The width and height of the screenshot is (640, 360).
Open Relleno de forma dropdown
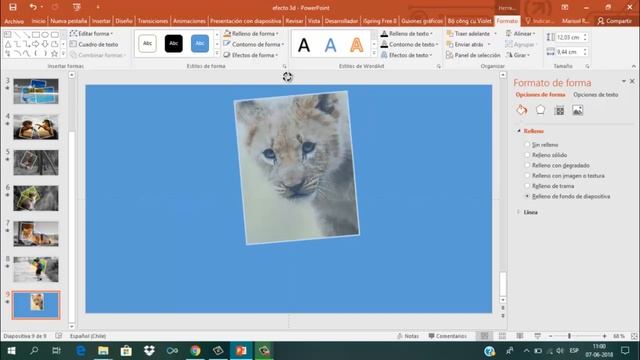(251, 33)
